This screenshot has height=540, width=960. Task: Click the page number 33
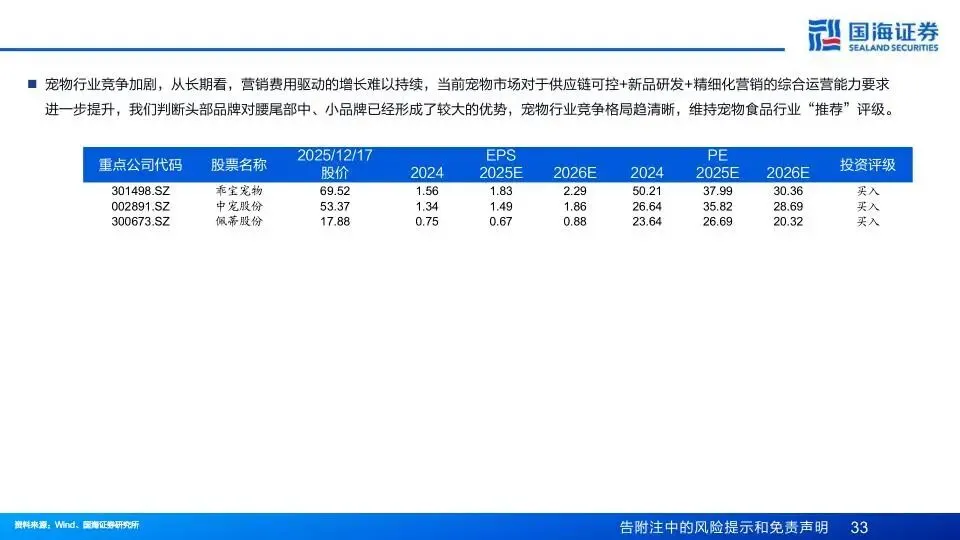(x=860, y=527)
